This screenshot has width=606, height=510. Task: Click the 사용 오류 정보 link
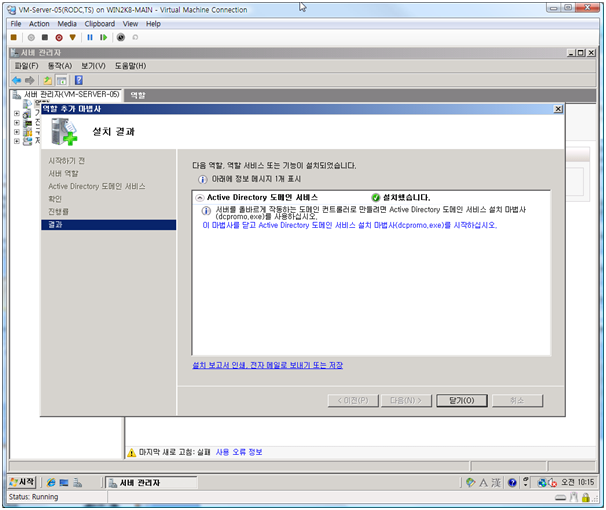(239, 452)
